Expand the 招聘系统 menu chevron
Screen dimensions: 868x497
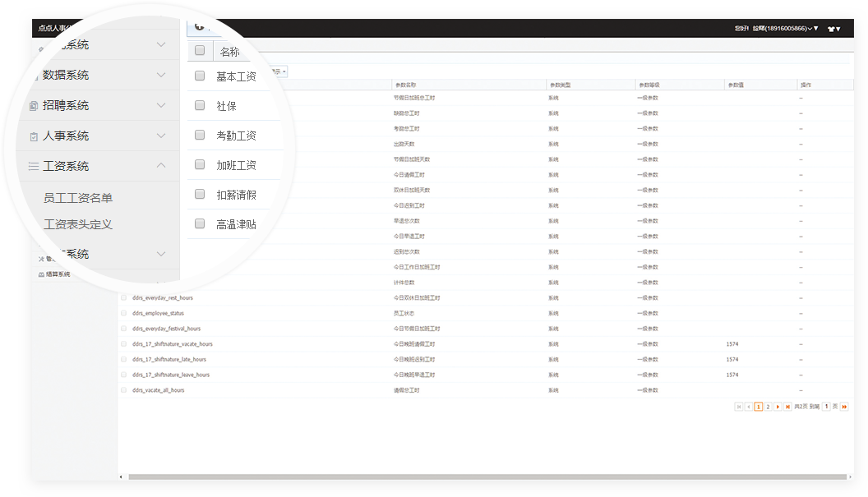[161, 105]
